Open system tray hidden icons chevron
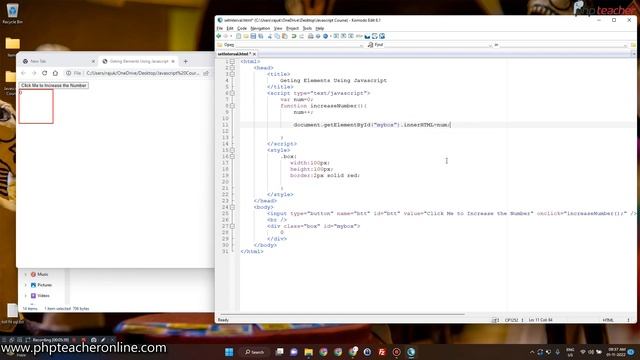The height and width of the screenshot is (360, 640). pyautogui.click(x=532, y=352)
